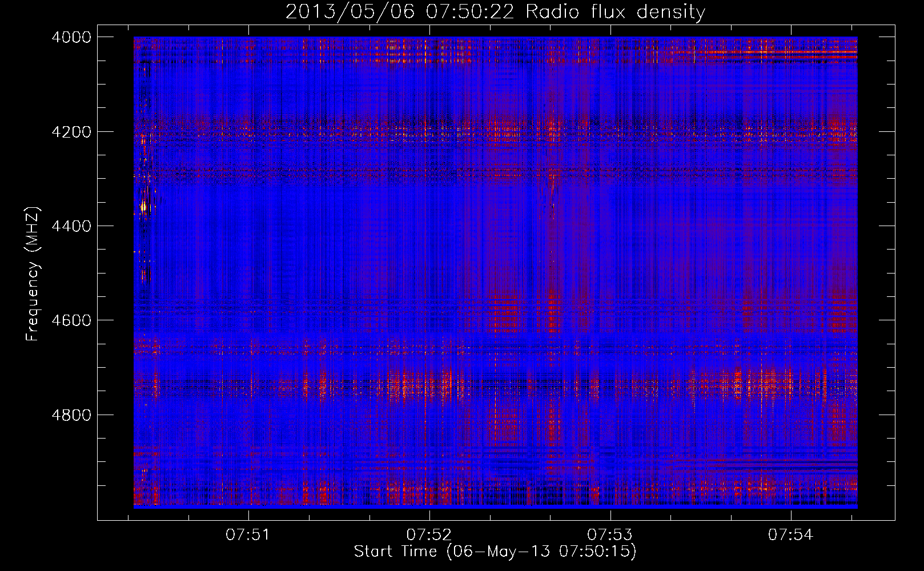Viewport: 924px width, 571px height.
Task: Click the bright yellow burst near 4360 MHz
Action: click(x=143, y=206)
